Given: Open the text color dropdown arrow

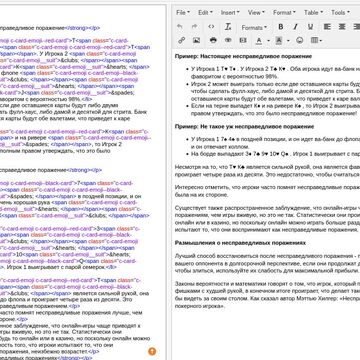Looking at the screenshot, I should click(268, 41).
